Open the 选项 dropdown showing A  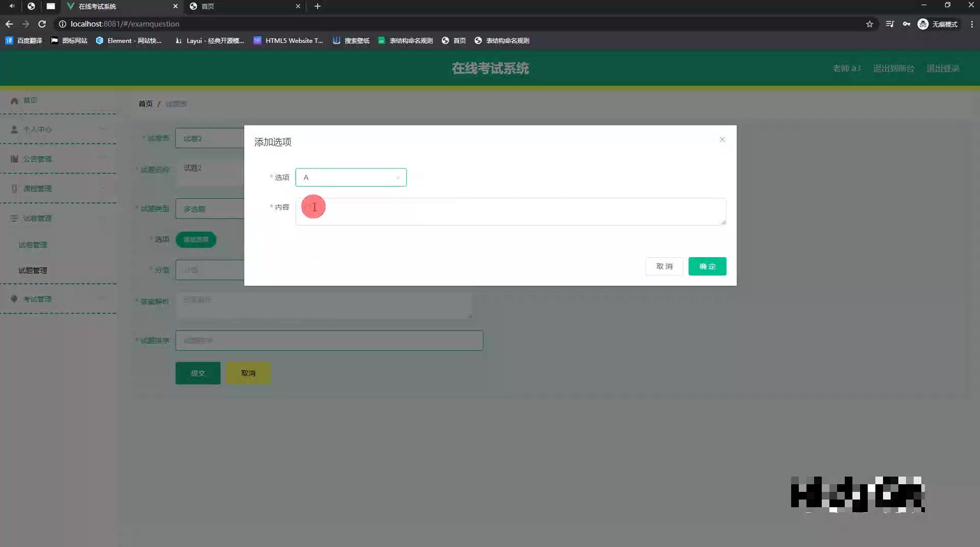coord(351,177)
